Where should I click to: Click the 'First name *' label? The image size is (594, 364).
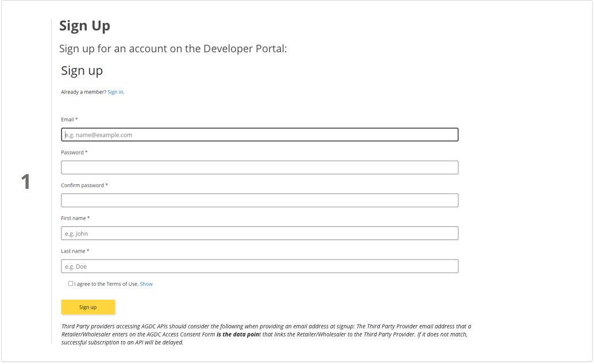pyautogui.click(x=75, y=218)
